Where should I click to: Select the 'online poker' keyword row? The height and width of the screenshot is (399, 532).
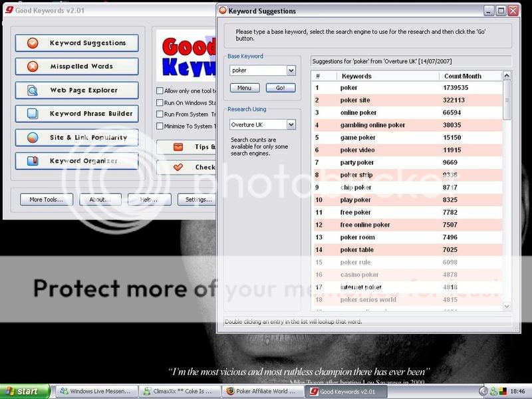pyautogui.click(x=407, y=112)
